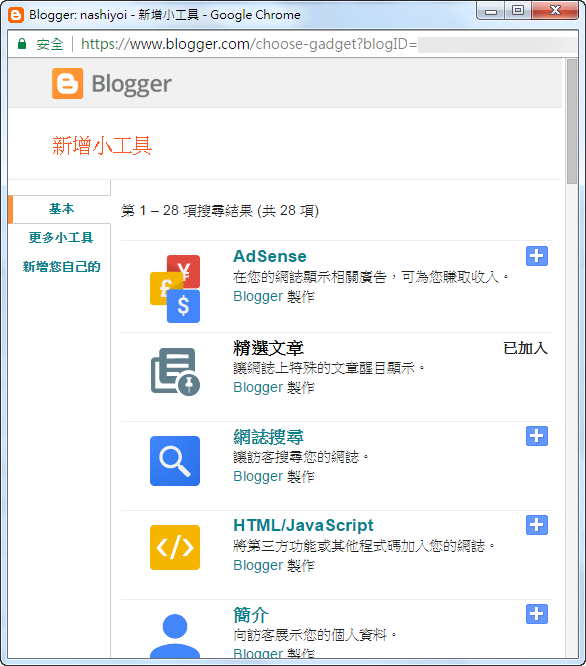Viewport: 586px width, 666px height.
Task: Click the HTML/JavaScript code bracket icon
Action: [175, 547]
